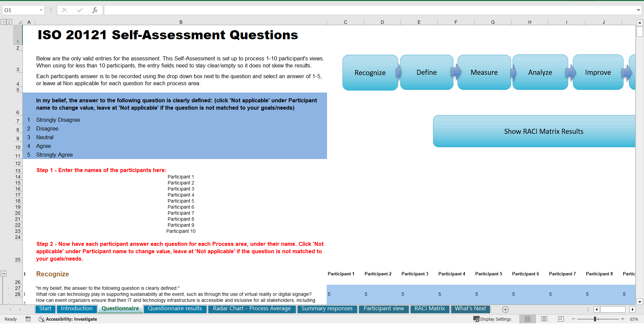Expand the formula bar chevron
The image size is (644, 324).
(x=638, y=10)
